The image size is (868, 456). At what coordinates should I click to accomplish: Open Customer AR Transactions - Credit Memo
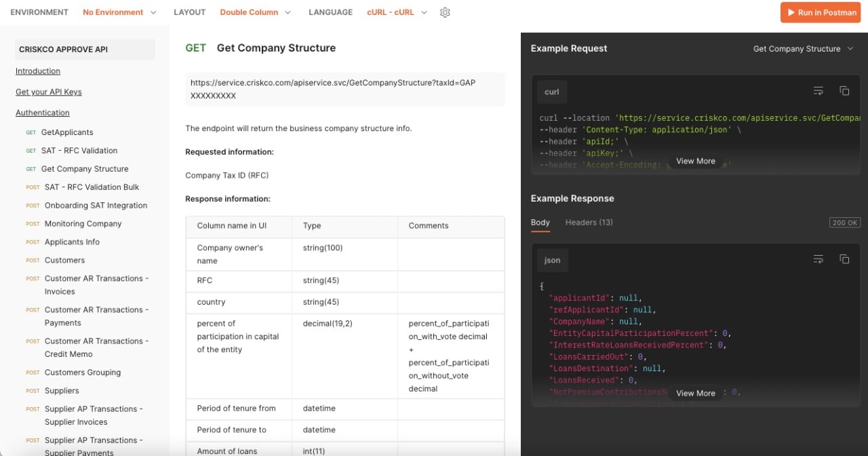click(x=96, y=347)
